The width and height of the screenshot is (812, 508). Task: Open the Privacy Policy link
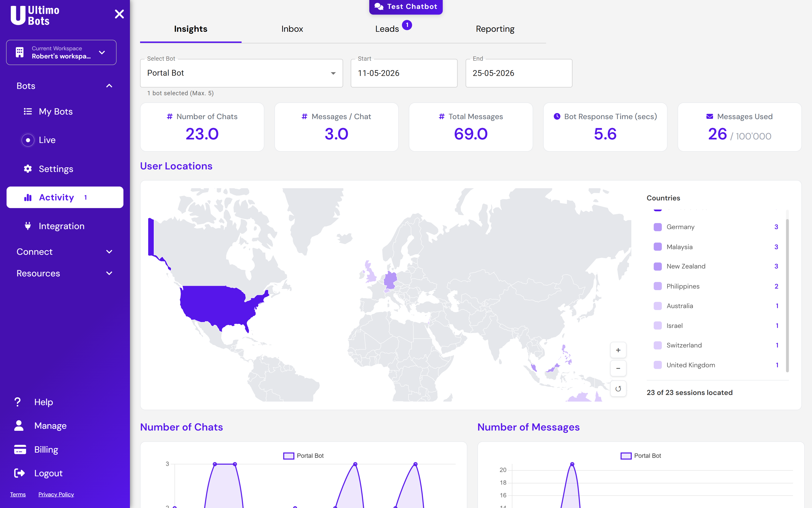(56, 494)
